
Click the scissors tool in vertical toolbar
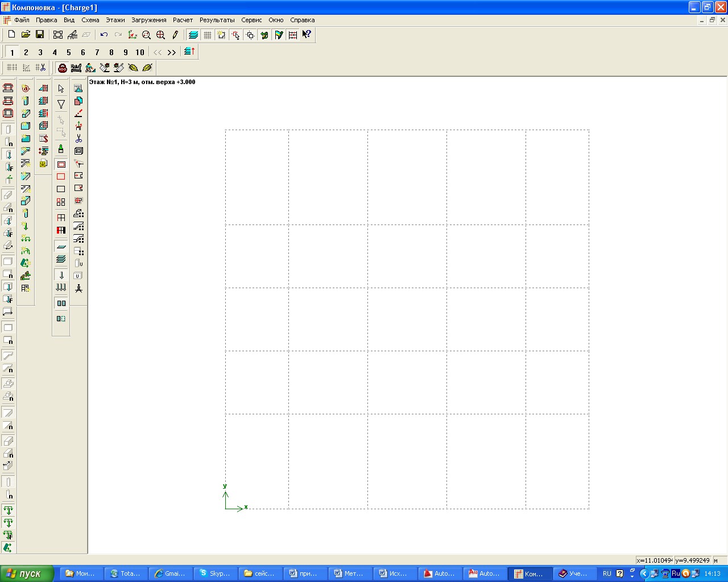tap(78, 138)
